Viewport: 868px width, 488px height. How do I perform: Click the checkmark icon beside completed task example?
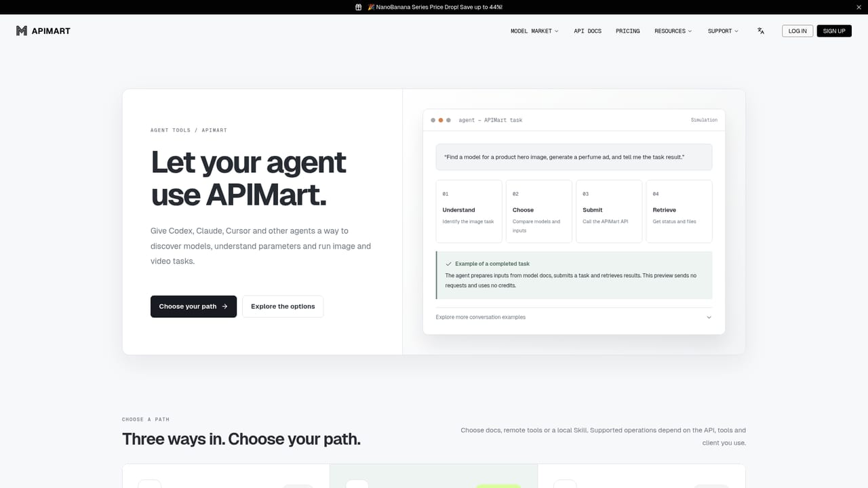coord(449,264)
